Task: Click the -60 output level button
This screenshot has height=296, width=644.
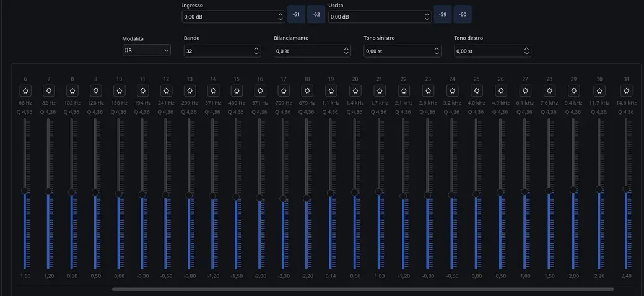Action: point(463,14)
